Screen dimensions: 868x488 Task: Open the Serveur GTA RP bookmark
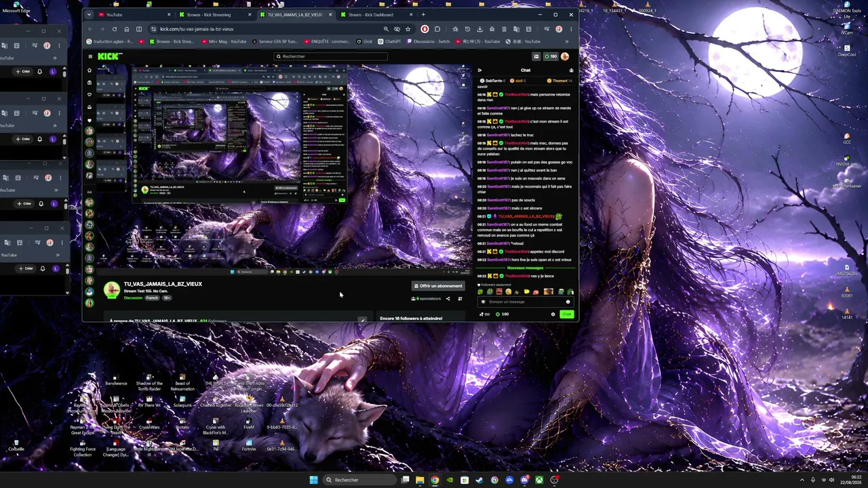[275, 41]
